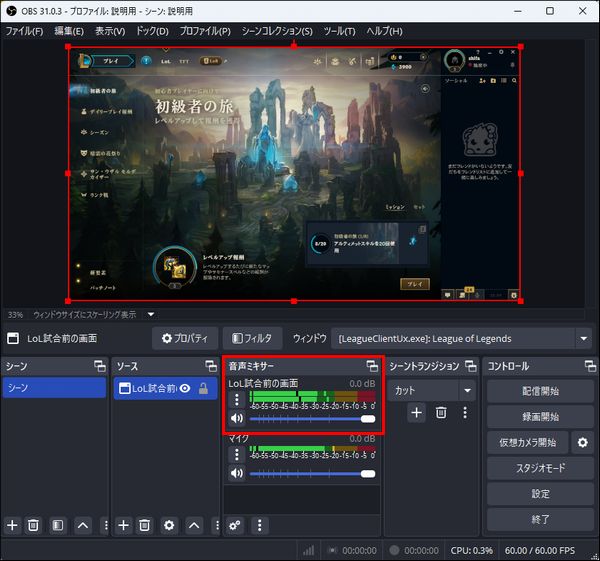
Task: Click the 33% zoom level indicator
Action: (15, 315)
